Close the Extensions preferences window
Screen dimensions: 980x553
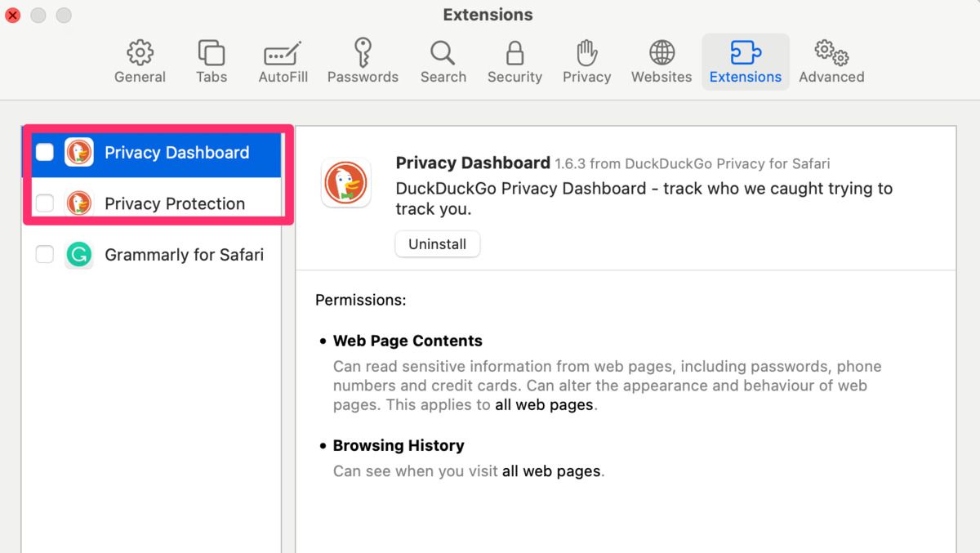pyautogui.click(x=12, y=16)
